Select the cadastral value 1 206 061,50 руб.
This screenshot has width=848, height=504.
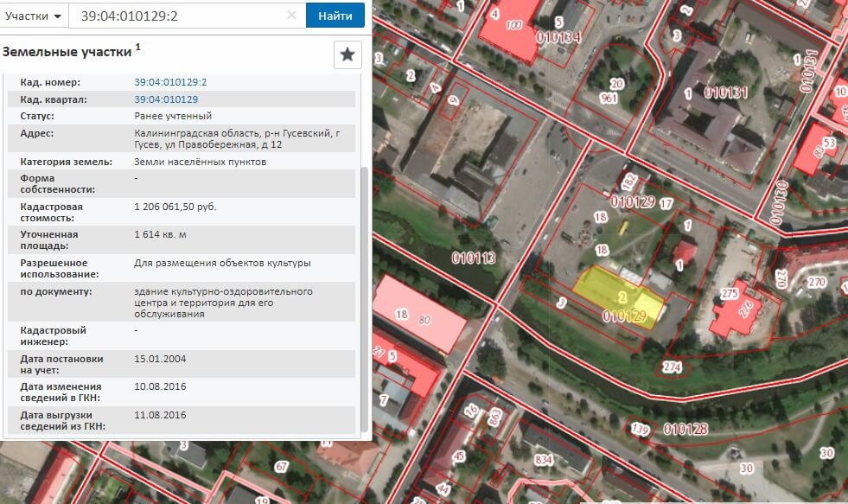[175, 207]
